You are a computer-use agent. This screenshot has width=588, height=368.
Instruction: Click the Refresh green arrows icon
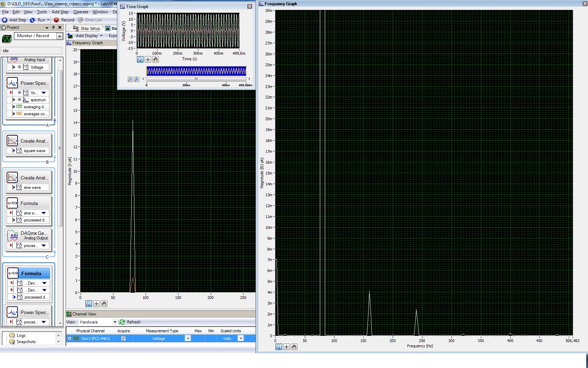[122, 322]
